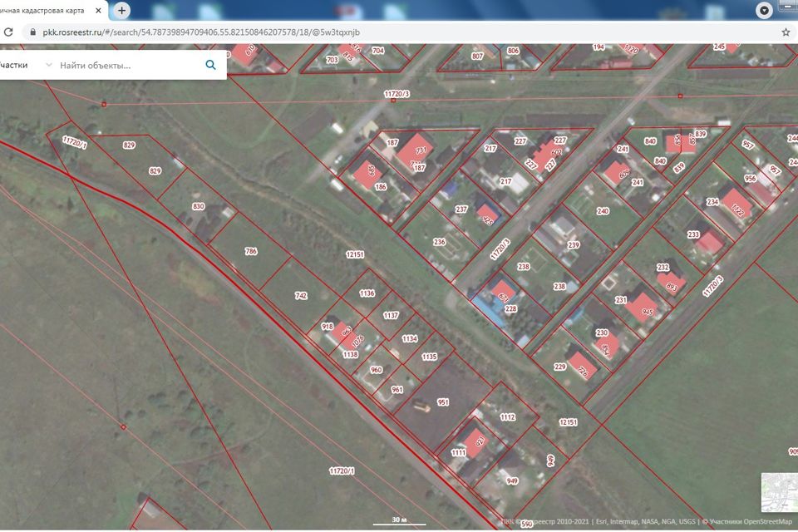Viewport: 798px width, 532px height.
Task: Close the cadastral map browser tab
Action: pos(100,11)
